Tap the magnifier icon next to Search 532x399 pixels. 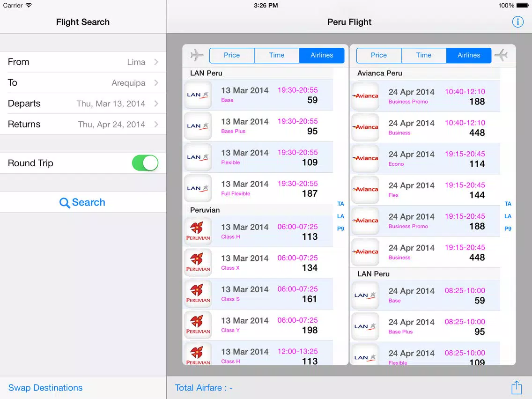click(x=65, y=203)
